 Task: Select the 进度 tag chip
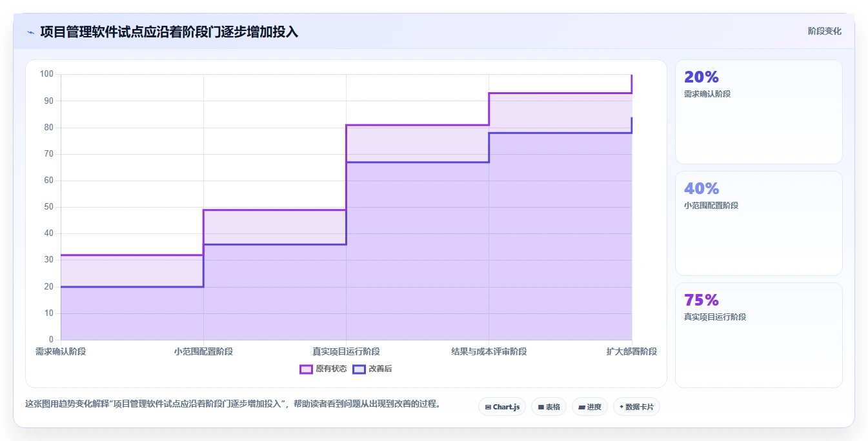click(590, 407)
